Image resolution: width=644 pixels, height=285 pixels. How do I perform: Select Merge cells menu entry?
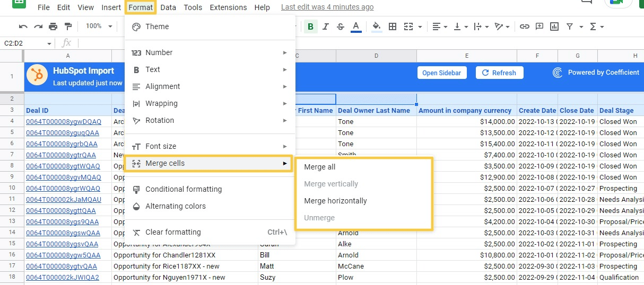coord(210,163)
